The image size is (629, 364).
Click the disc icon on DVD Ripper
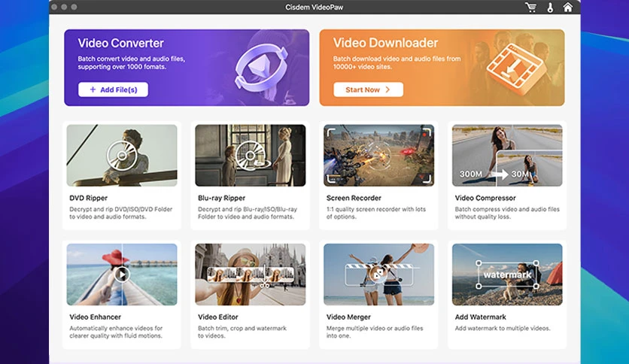click(x=122, y=156)
